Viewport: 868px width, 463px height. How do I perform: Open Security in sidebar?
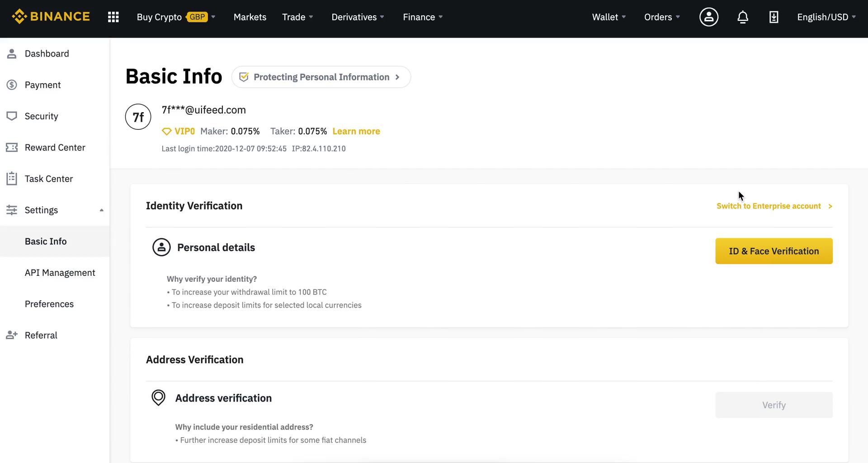pyautogui.click(x=55, y=116)
